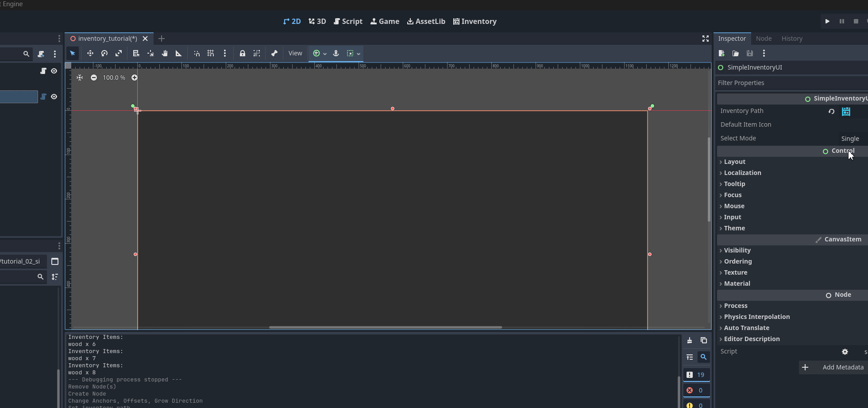Open Inspector extra options menu
Image resolution: width=868 pixels, height=408 pixels.
[764, 53]
